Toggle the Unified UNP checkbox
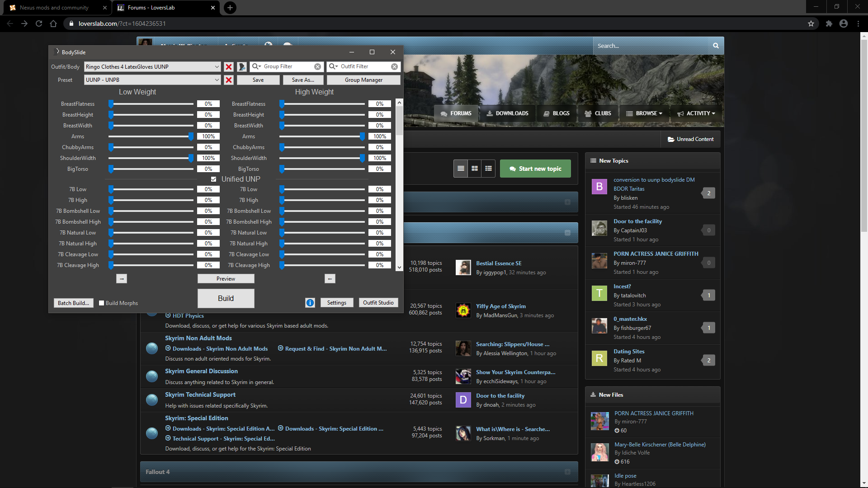Image resolution: width=868 pixels, height=488 pixels. click(x=214, y=179)
